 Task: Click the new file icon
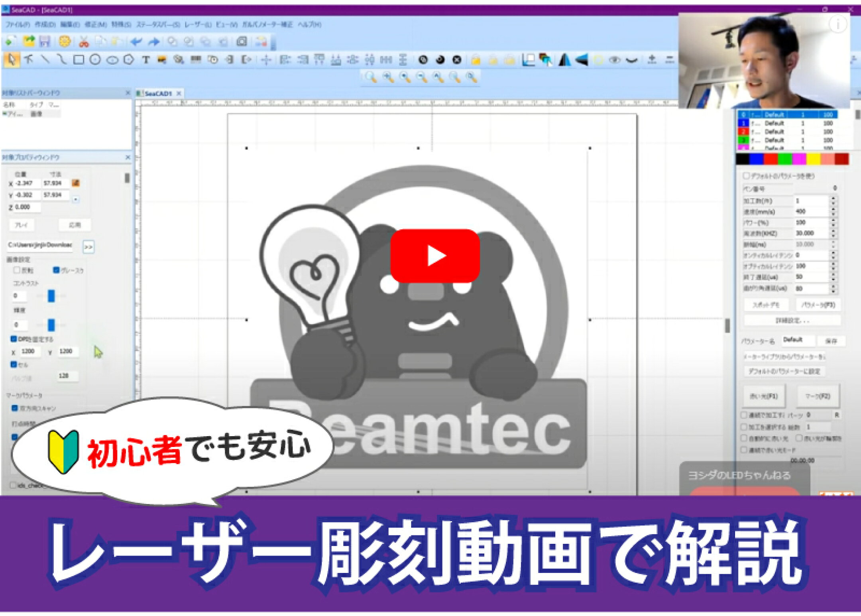pyautogui.click(x=11, y=41)
